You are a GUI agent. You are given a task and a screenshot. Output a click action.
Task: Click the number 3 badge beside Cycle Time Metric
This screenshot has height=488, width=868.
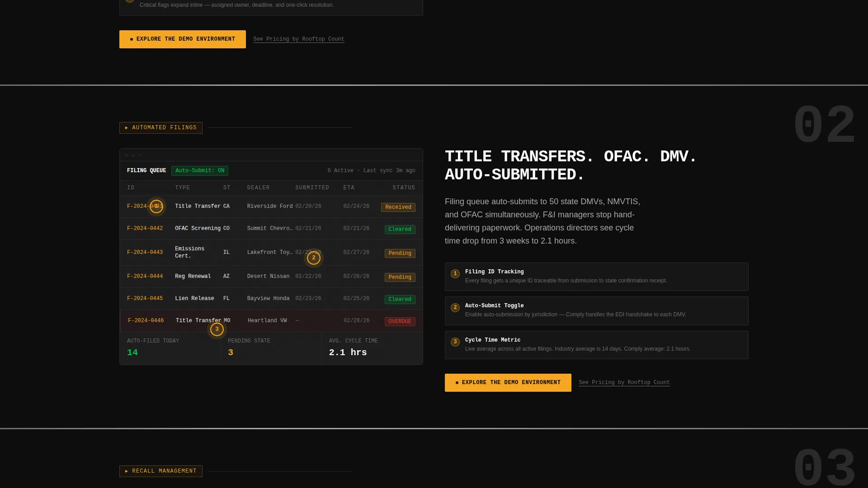coord(455,342)
